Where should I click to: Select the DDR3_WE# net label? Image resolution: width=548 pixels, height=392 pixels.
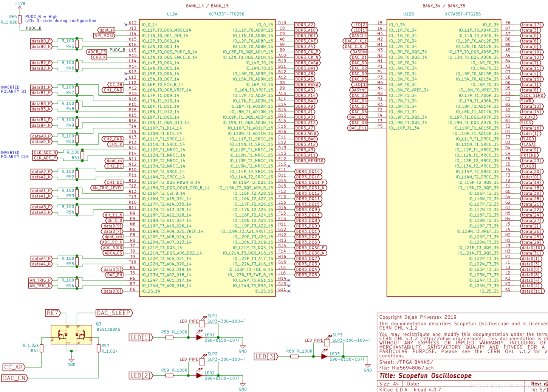click(306, 133)
